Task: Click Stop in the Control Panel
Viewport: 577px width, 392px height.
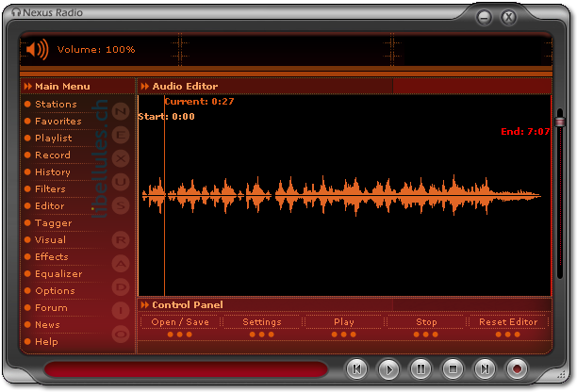Action: 426,322
